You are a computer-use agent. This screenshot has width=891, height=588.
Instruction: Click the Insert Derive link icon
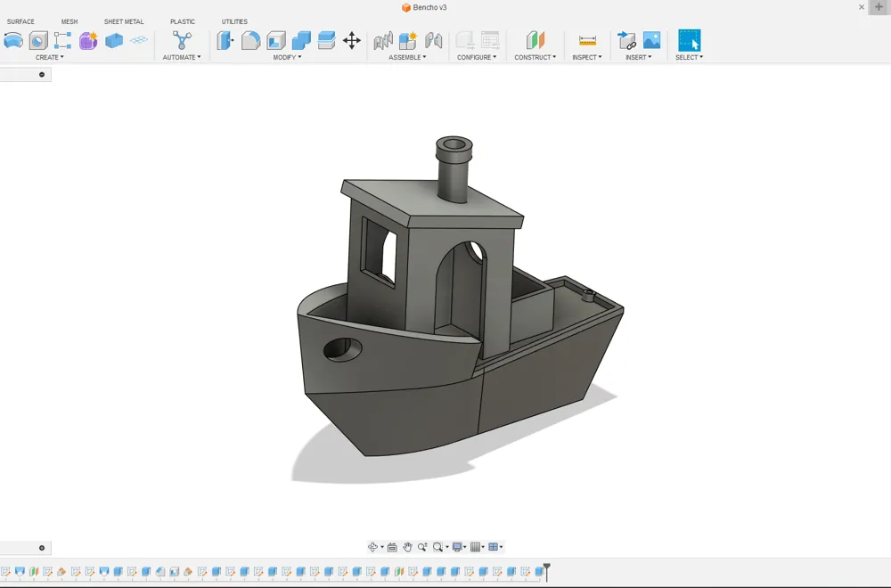(626, 40)
